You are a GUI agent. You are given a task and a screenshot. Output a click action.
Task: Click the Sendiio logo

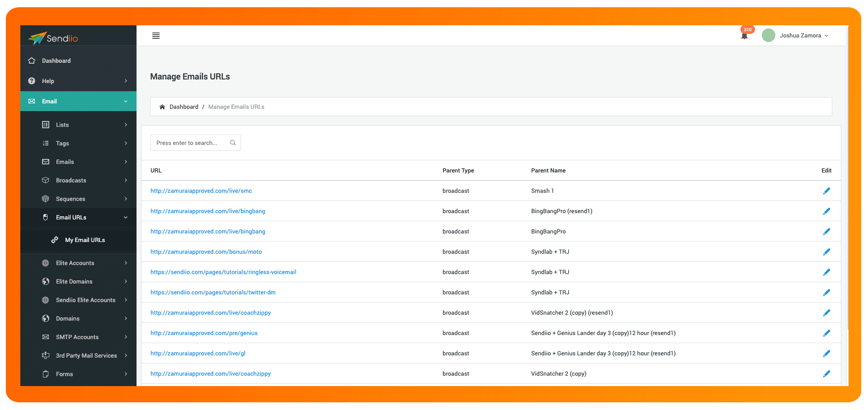[x=53, y=38]
